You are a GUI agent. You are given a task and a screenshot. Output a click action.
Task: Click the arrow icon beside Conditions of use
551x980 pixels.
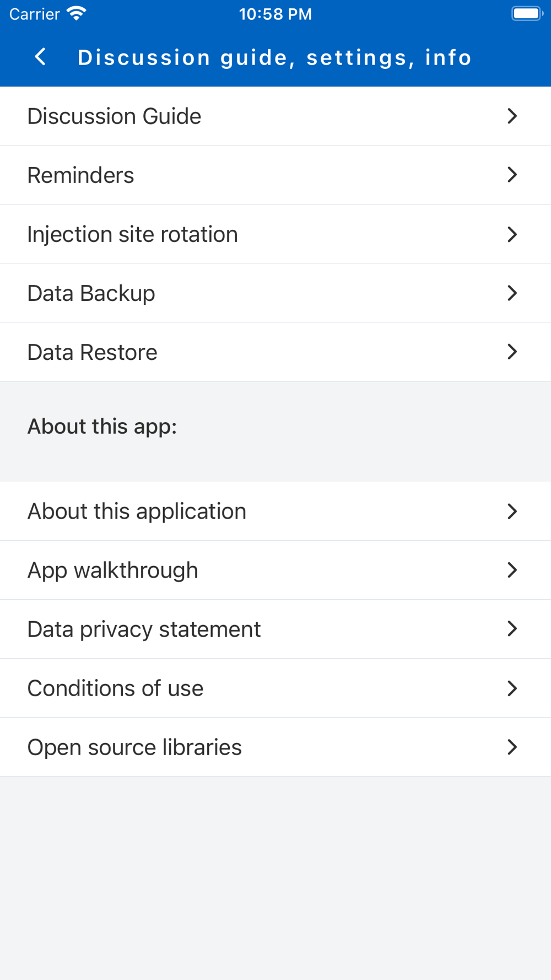512,688
